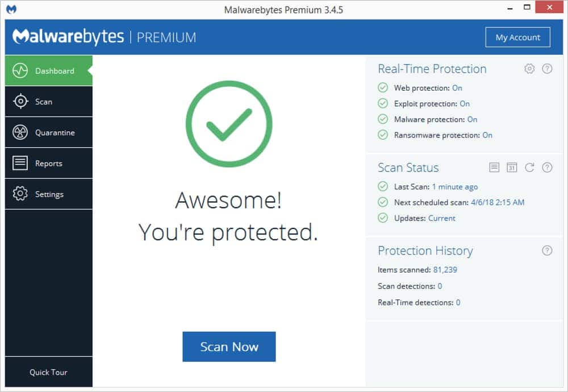The width and height of the screenshot is (568, 392).
Task: Click the Scan Status heading
Action: pyautogui.click(x=408, y=168)
